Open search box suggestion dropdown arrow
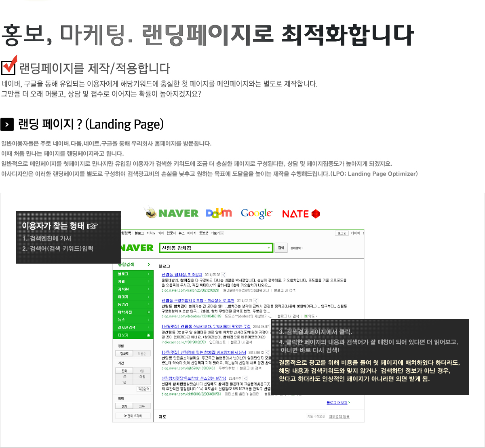Screen dimensions: 485x448 [269, 248]
